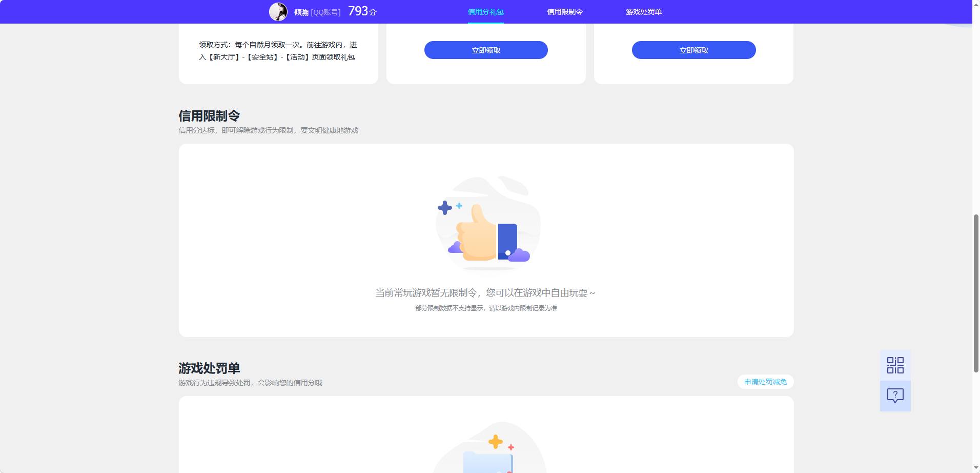This screenshot has width=980, height=473.
Task: Click the username 倾澜 [QQ账号]
Action: pyautogui.click(x=317, y=12)
